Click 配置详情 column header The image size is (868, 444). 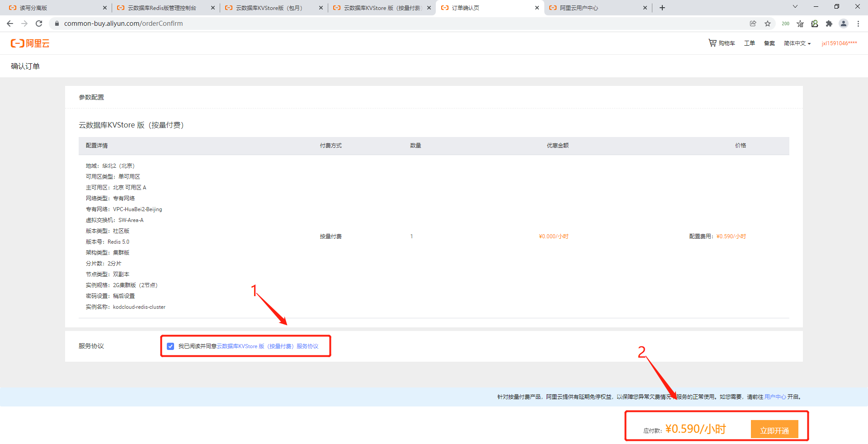pos(97,146)
